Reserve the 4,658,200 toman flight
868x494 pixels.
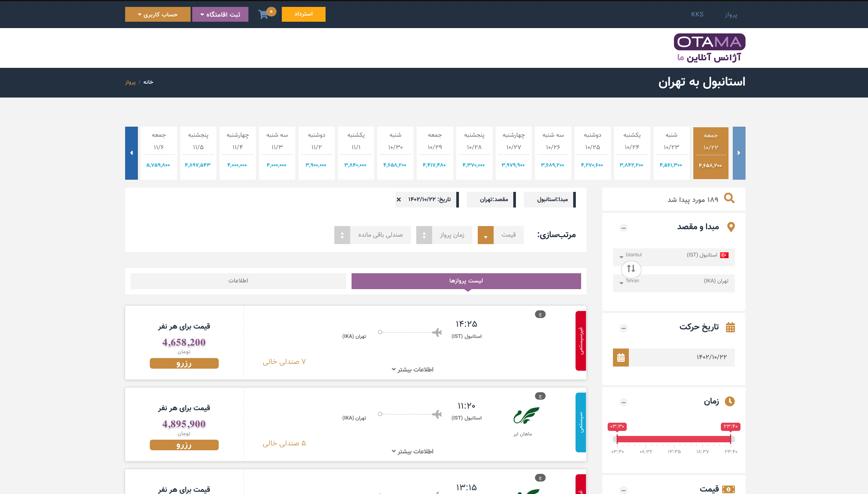[184, 363]
